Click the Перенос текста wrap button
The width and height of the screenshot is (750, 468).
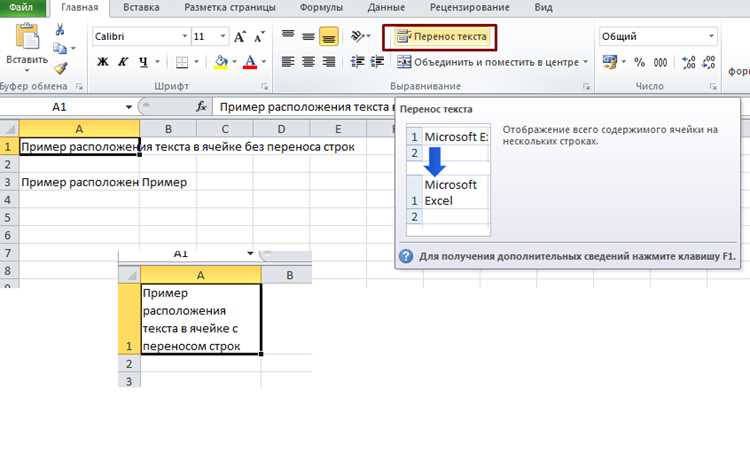pos(441,36)
